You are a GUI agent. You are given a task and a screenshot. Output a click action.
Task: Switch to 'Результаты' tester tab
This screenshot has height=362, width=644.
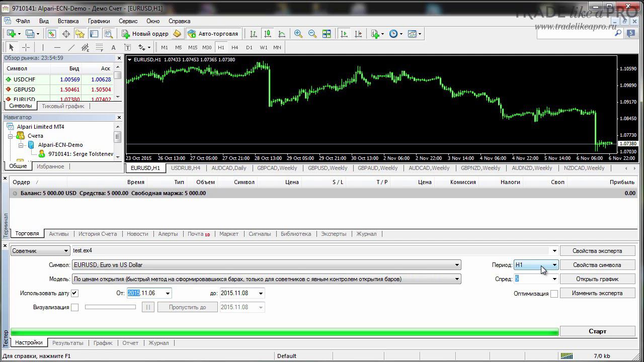(x=68, y=343)
